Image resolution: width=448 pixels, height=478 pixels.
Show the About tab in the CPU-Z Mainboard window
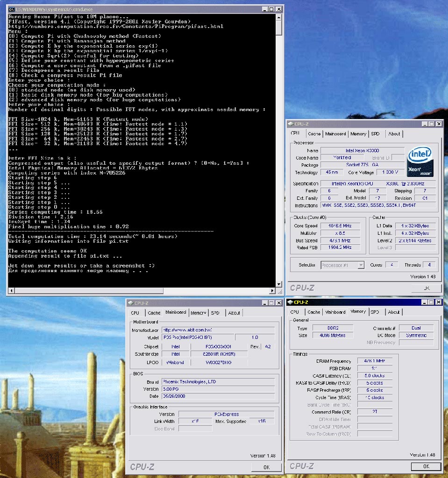pyautogui.click(x=234, y=313)
